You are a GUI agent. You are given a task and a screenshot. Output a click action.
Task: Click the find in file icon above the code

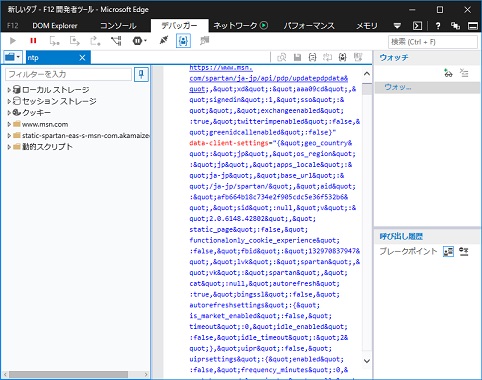click(282, 57)
